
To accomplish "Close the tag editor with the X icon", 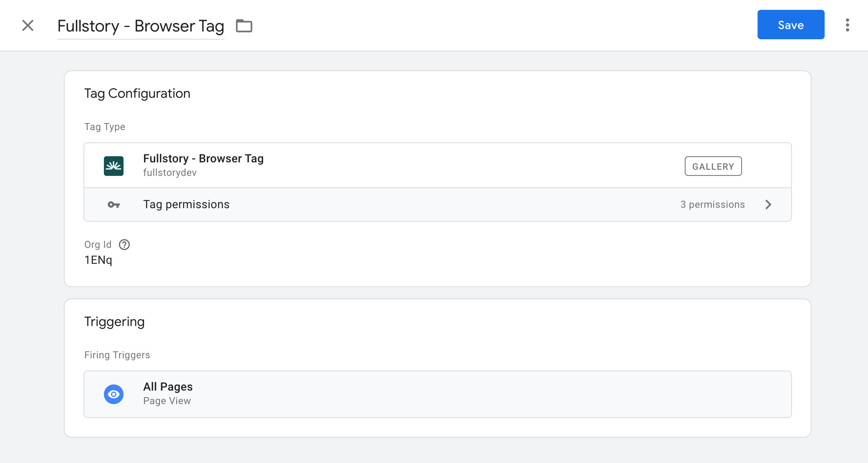I will pos(28,25).
